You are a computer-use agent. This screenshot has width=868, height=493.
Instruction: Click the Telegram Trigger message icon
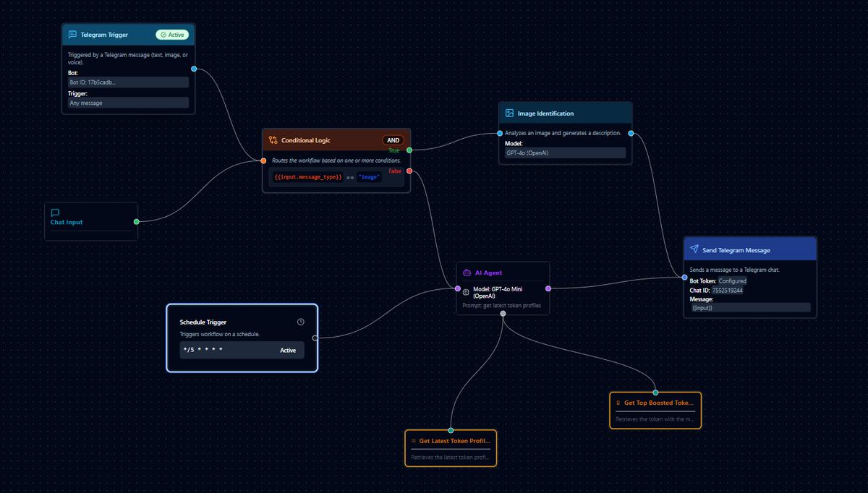pyautogui.click(x=72, y=34)
